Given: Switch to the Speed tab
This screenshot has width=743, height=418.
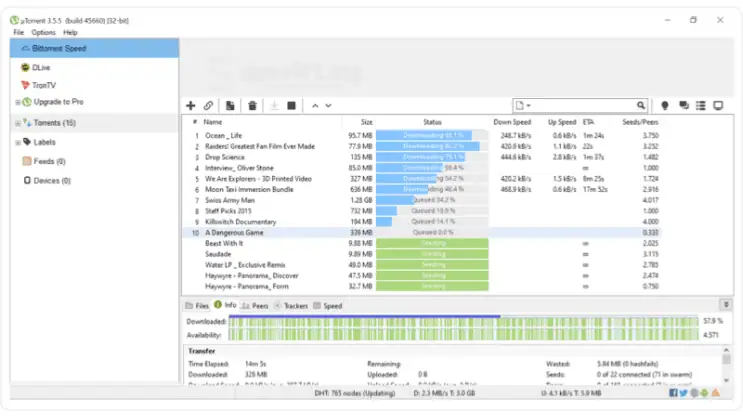Looking at the screenshot, I should (x=328, y=306).
